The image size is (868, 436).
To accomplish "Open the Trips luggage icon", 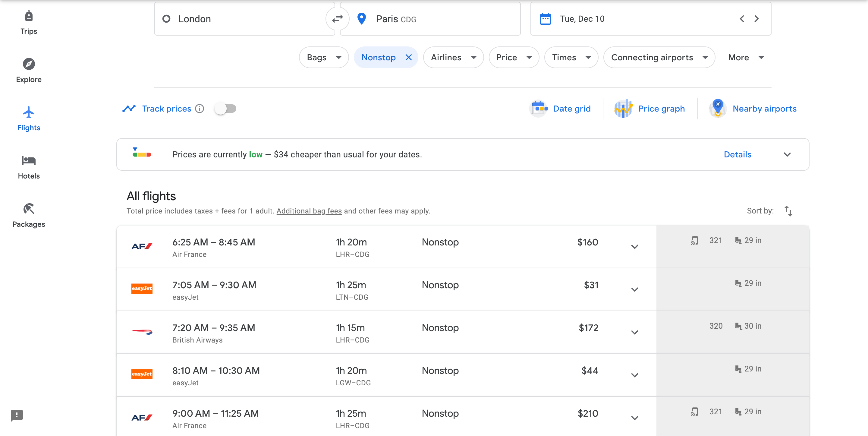I will (x=29, y=16).
